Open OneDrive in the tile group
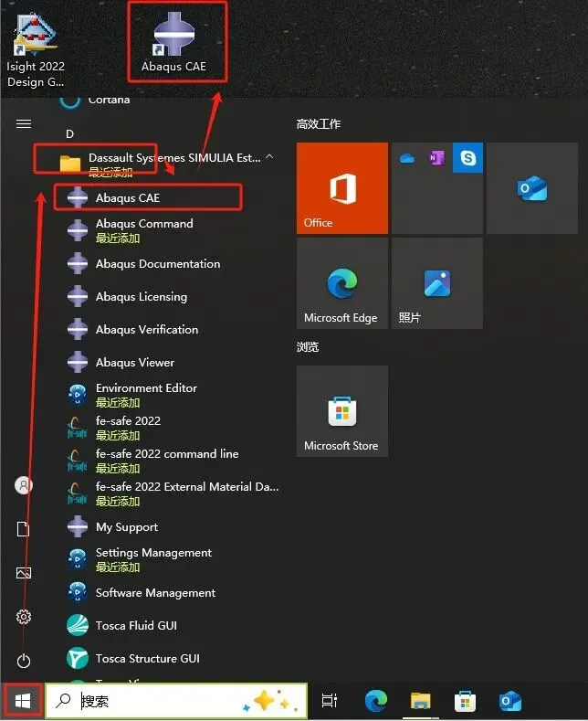Viewport: 588px width, 721px height. [x=407, y=159]
